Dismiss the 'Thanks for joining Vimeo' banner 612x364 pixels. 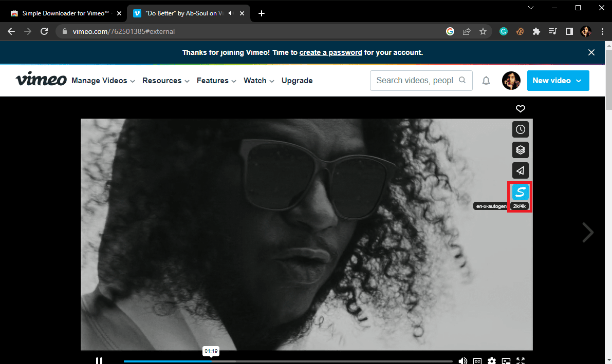click(x=591, y=53)
